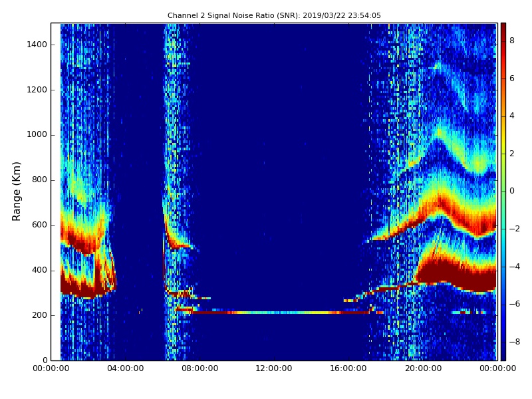Click the colorbar value −2 label

pos(514,229)
